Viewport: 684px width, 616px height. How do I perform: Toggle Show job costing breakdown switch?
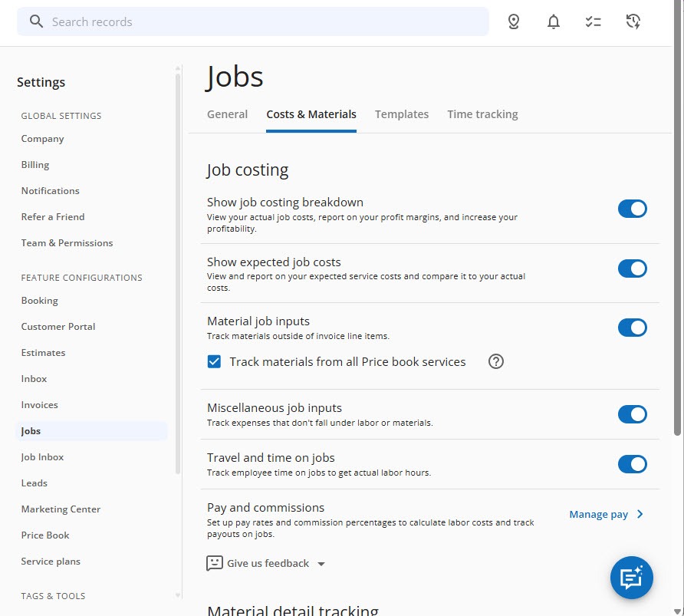pos(632,209)
